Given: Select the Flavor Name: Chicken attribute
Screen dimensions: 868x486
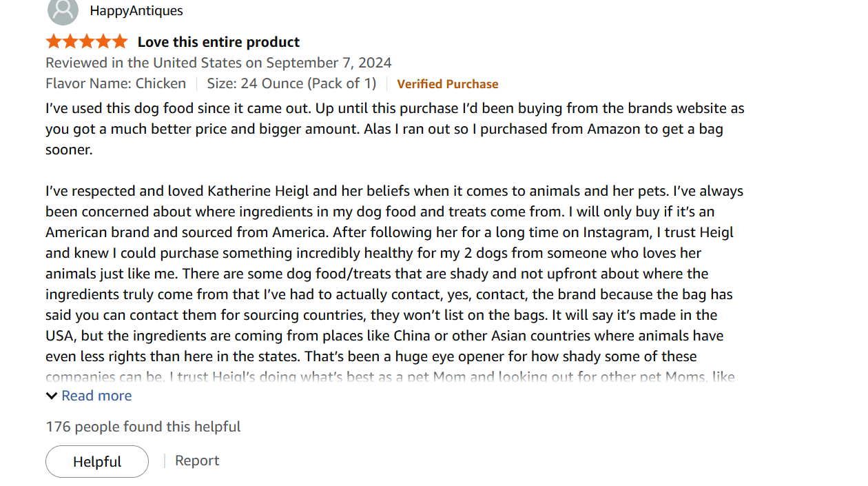Looking at the screenshot, I should 116,83.
